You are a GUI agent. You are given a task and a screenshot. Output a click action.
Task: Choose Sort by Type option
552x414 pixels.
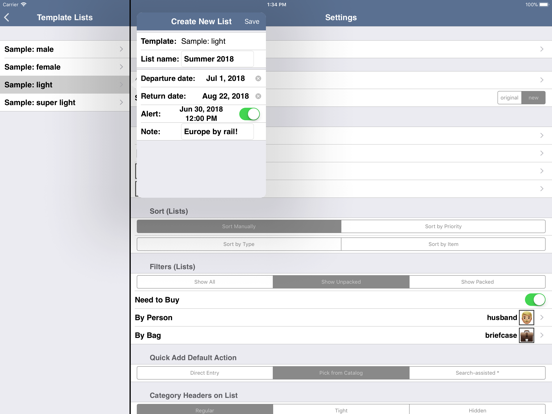(239, 244)
